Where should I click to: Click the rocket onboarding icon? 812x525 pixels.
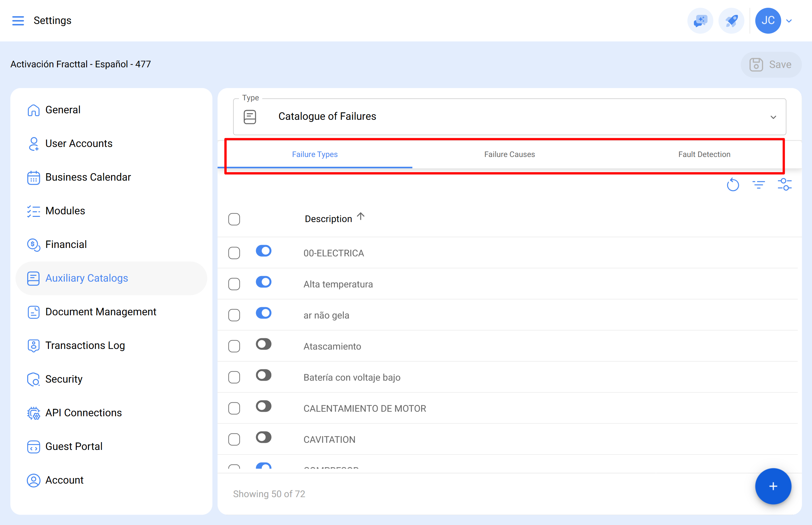point(731,21)
